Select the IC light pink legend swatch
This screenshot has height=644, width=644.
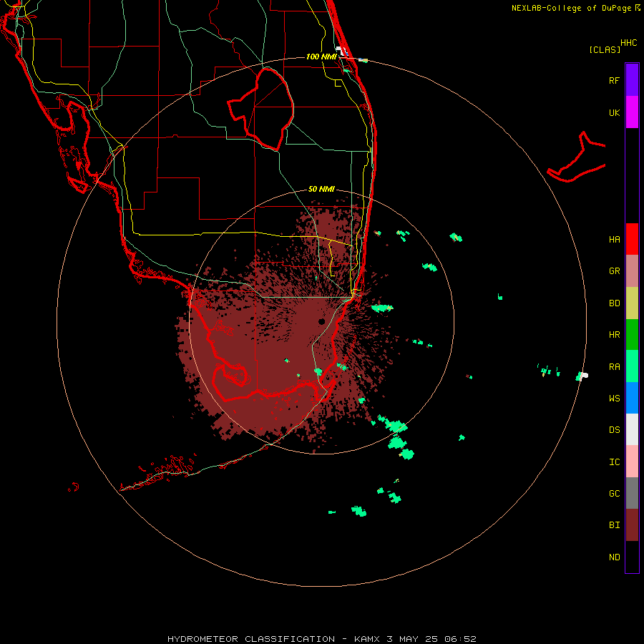632,462
